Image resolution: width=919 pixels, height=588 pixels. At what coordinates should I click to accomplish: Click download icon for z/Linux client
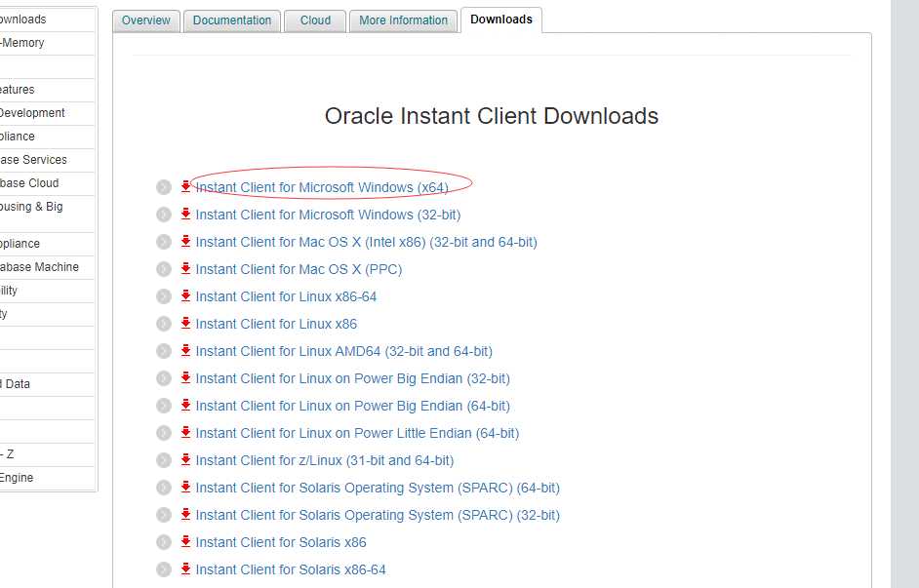(185, 459)
